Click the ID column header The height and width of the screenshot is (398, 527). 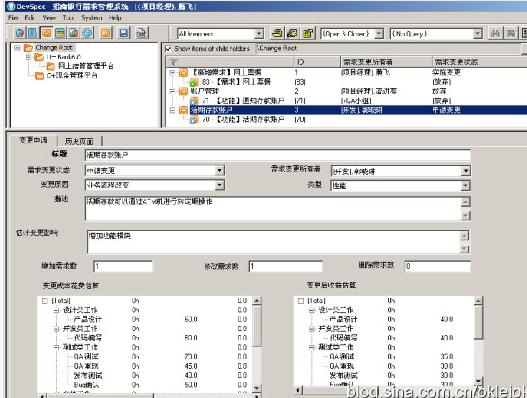pyautogui.click(x=317, y=62)
